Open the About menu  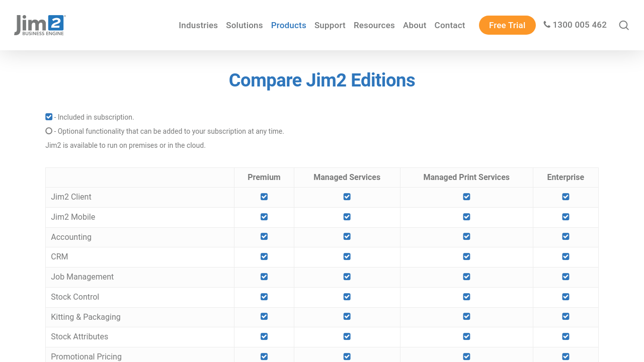coord(415,25)
